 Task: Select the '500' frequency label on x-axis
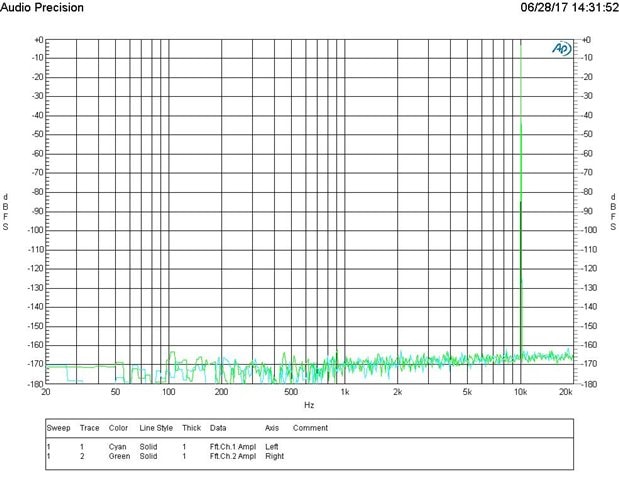pos(291,392)
